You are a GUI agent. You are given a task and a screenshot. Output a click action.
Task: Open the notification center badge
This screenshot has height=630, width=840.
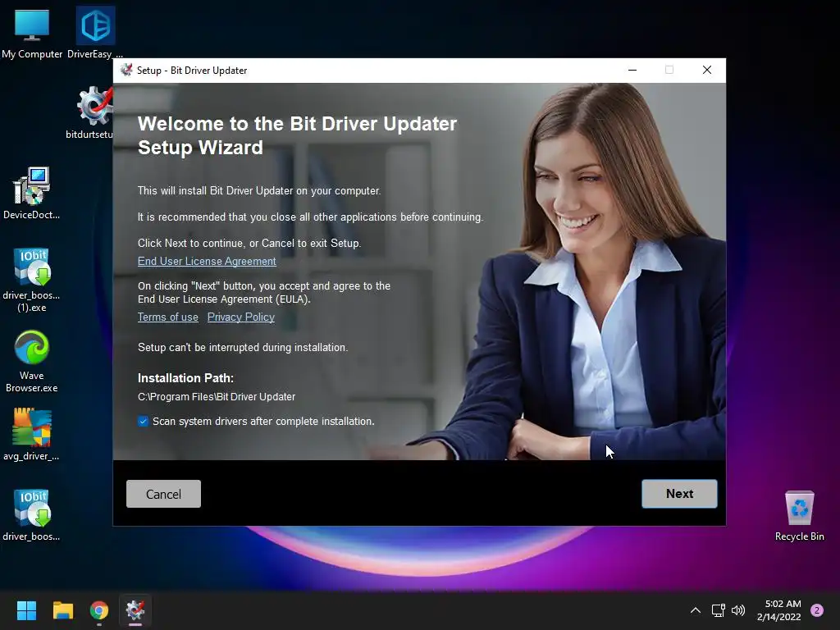pyautogui.click(x=817, y=610)
